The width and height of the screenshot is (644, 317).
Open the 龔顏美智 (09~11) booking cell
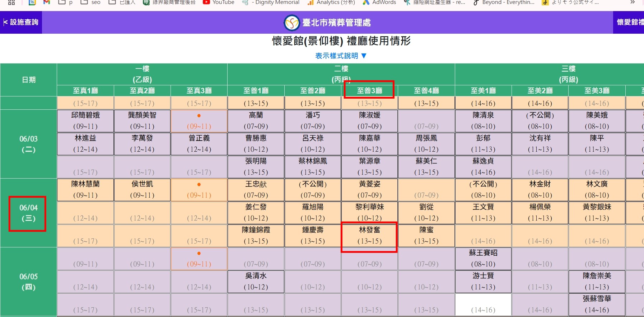[142, 121]
